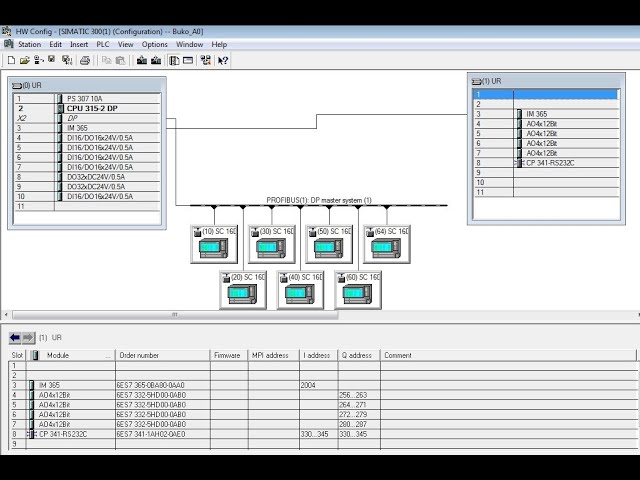Click the New station toolbar icon
The height and width of the screenshot is (480, 640).
(11, 60)
